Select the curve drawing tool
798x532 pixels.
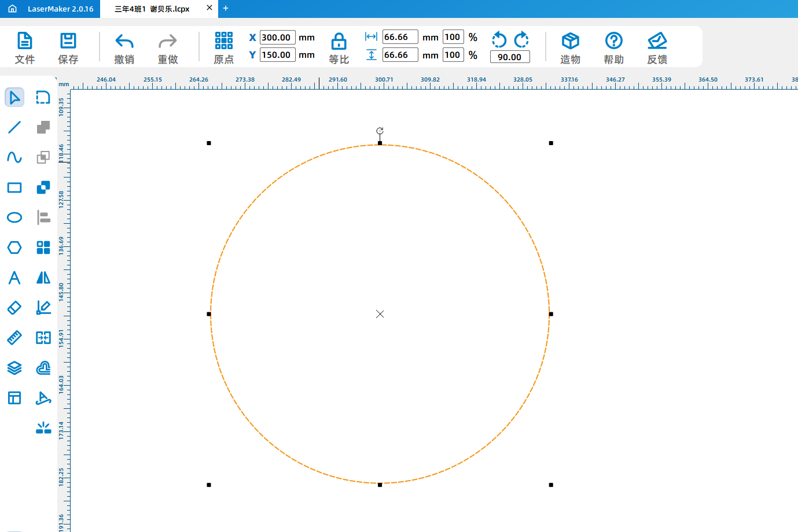pos(14,157)
